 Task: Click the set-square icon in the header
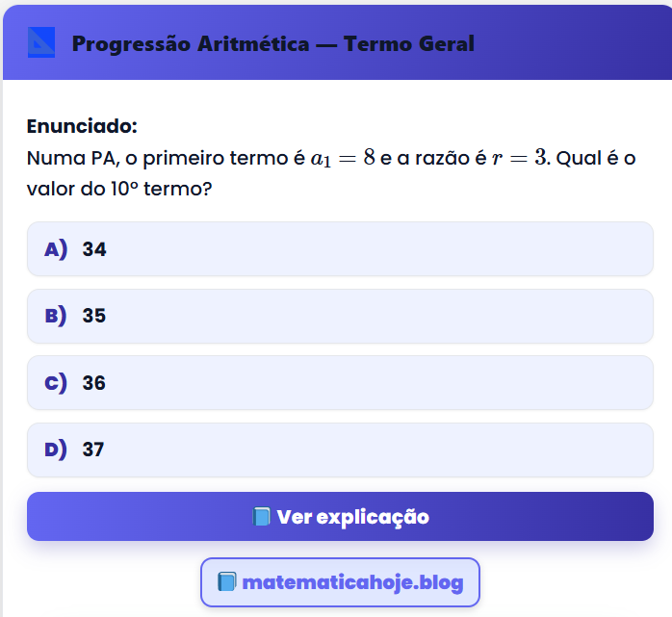click(41, 43)
